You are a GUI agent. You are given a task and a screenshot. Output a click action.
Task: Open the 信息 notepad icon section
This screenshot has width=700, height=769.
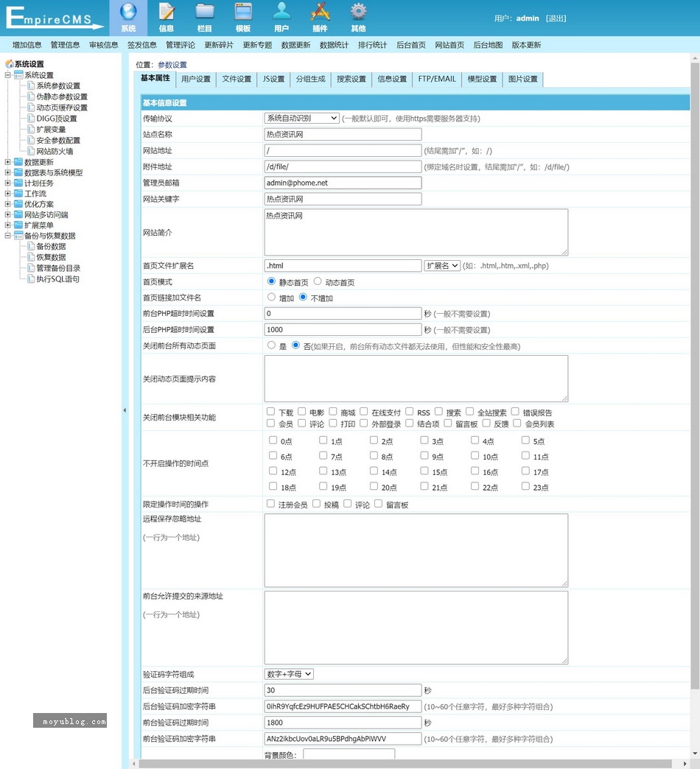(x=167, y=18)
